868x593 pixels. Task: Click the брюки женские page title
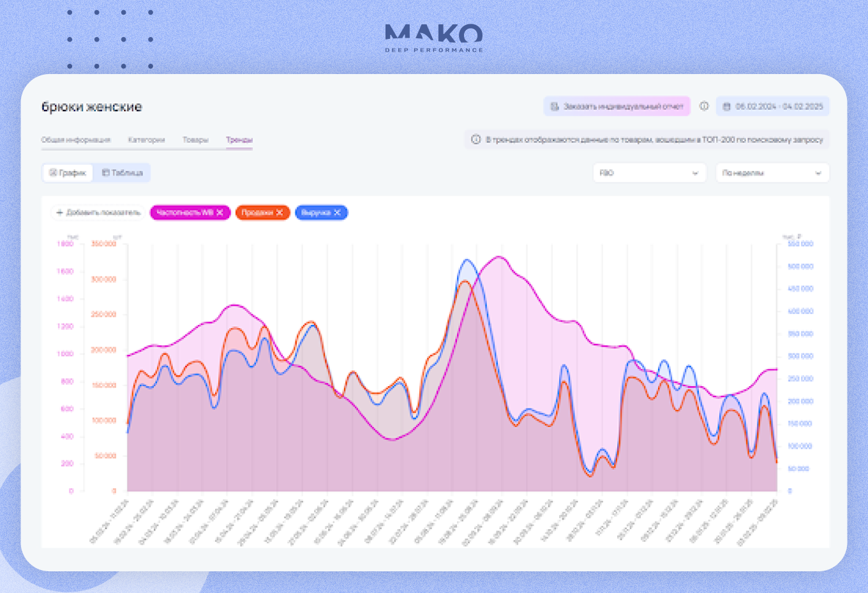click(x=92, y=107)
